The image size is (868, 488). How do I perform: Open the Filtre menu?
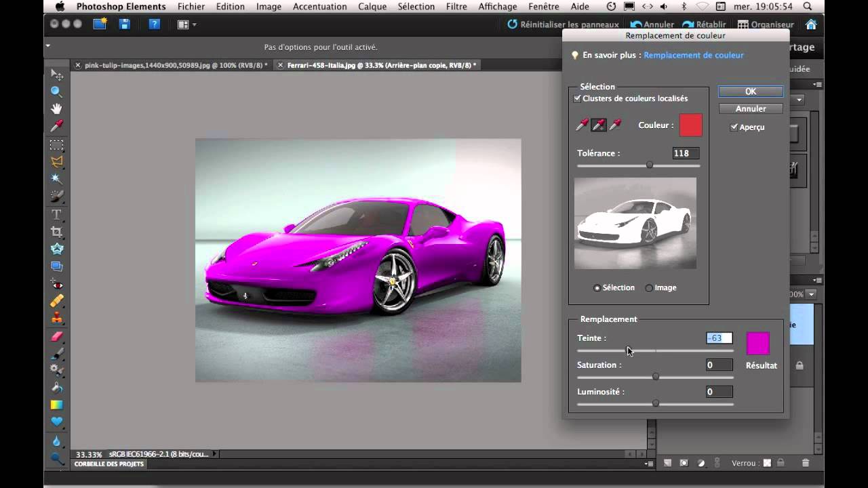pyautogui.click(x=456, y=7)
